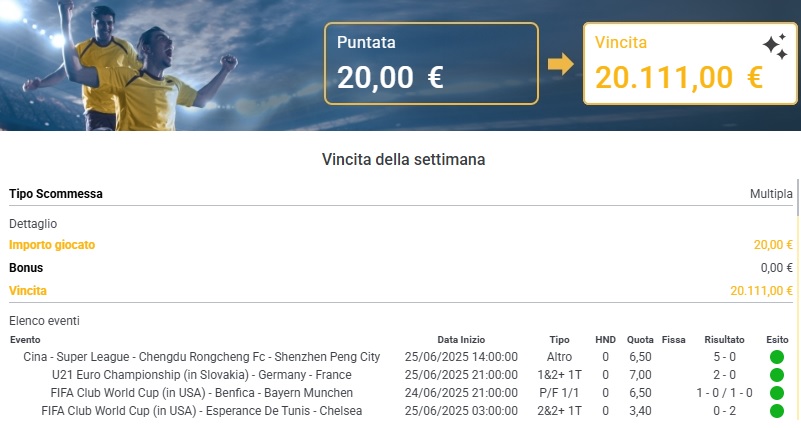Image resolution: width=801 pixels, height=428 pixels.
Task: Click the green Esito dot for Esperance - Chelsea
Action: (x=776, y=411)
